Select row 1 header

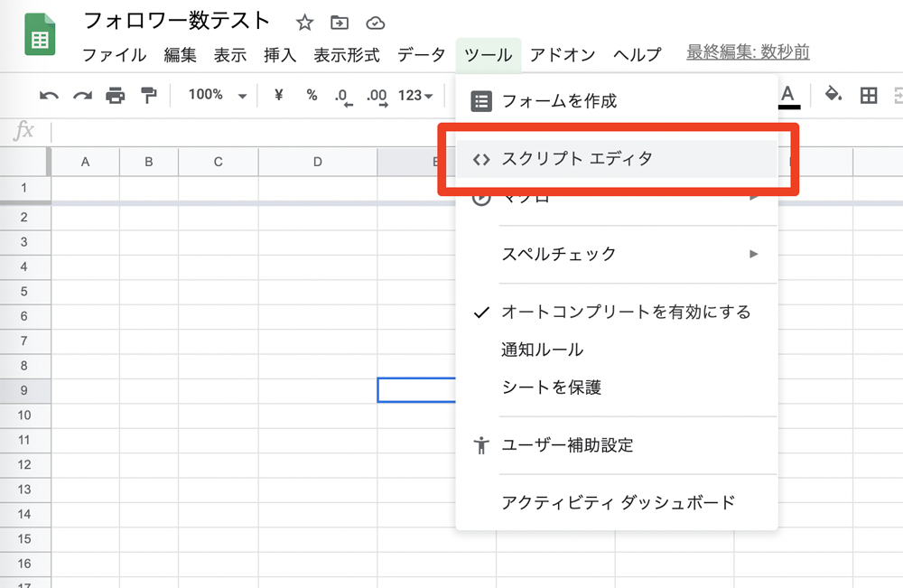[24, 188]
